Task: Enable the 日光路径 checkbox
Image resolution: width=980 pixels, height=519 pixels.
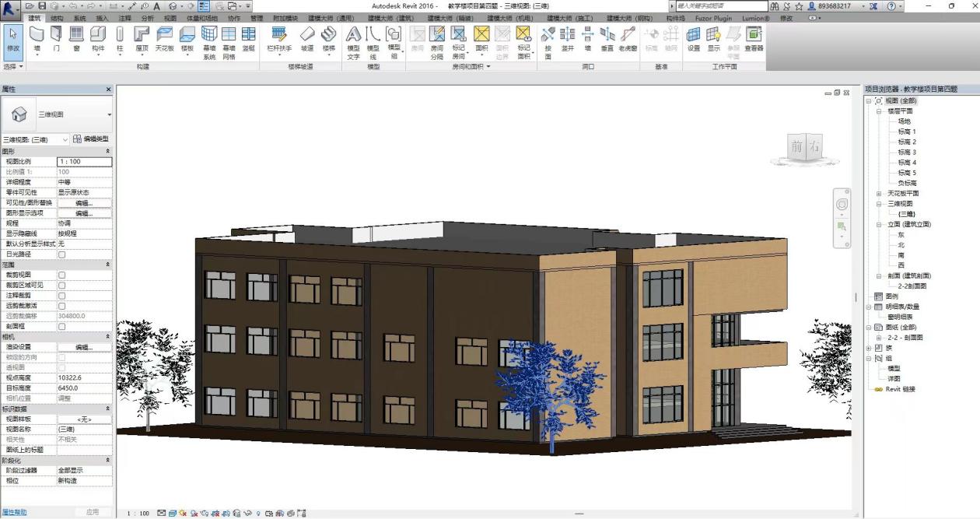Action: tap(62, 254)
